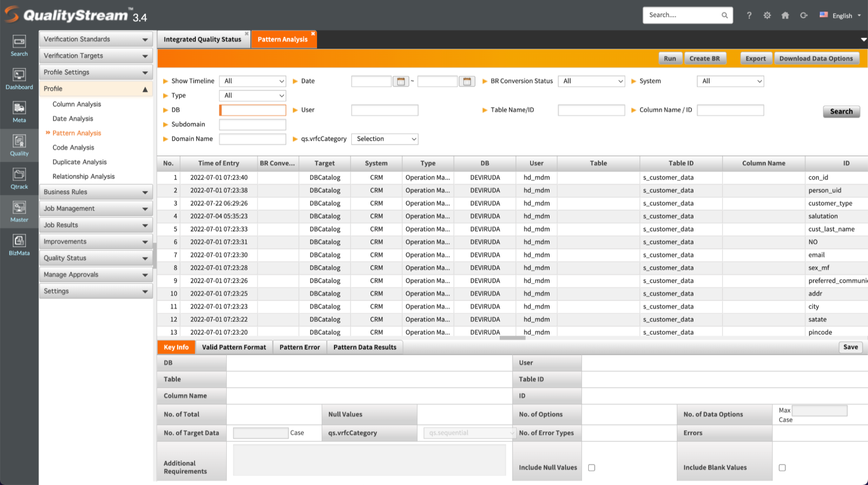The image size is (868, 485).
Task: Select the Meta module icon
Action: click(19, 112)
